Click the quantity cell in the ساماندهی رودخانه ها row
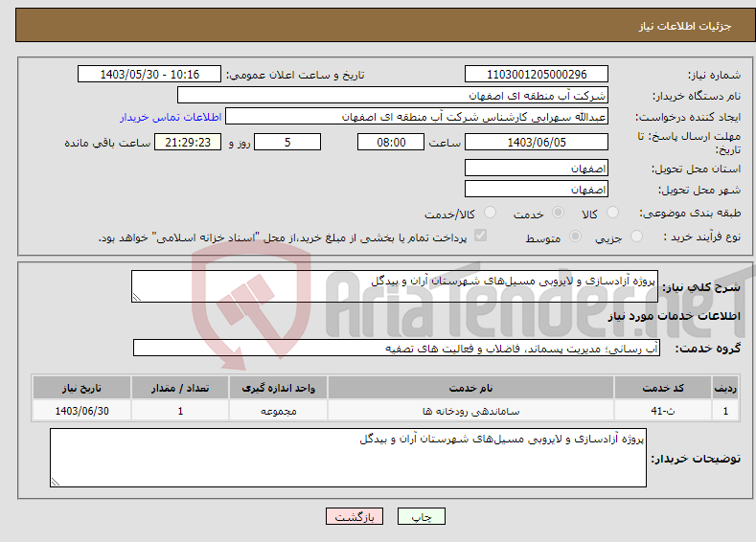The image size is (756, 542). 180,411
